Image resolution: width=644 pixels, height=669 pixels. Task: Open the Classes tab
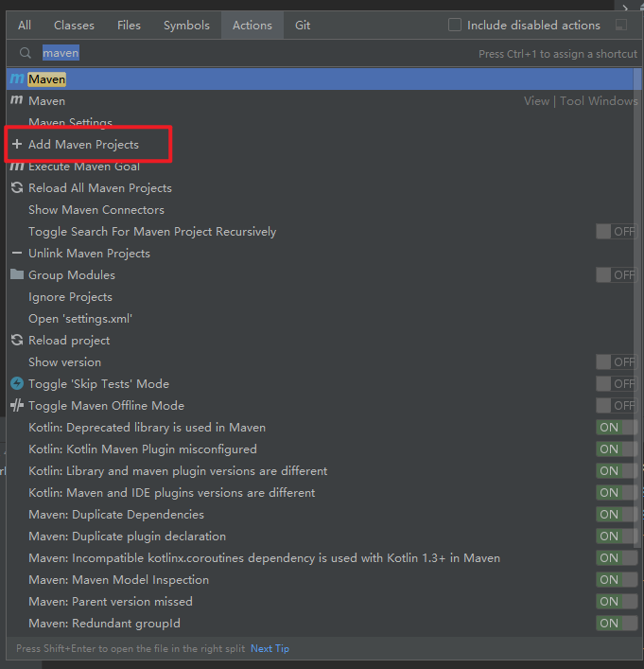click(74, 26)
